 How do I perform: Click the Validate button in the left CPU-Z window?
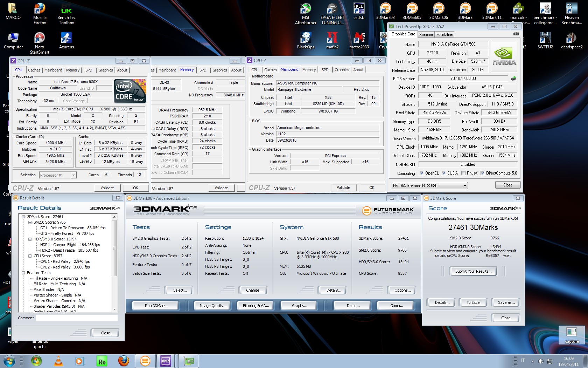(x=107, y=188)
